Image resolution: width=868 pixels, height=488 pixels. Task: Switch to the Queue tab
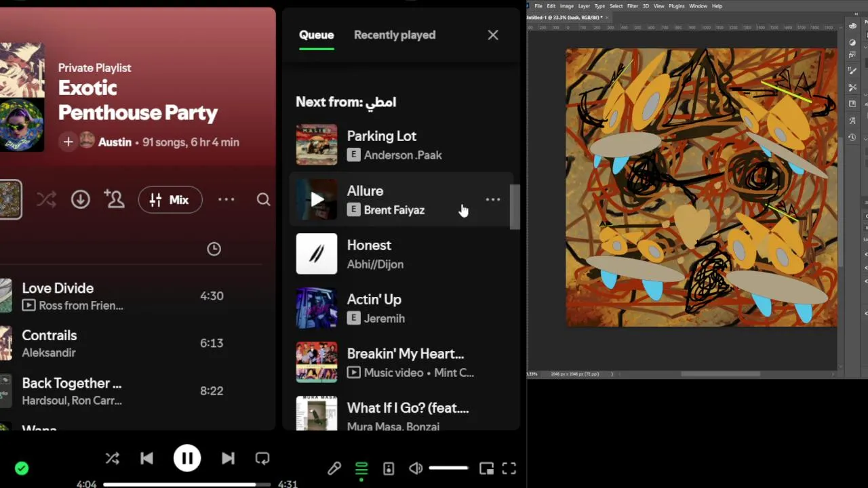317,35
